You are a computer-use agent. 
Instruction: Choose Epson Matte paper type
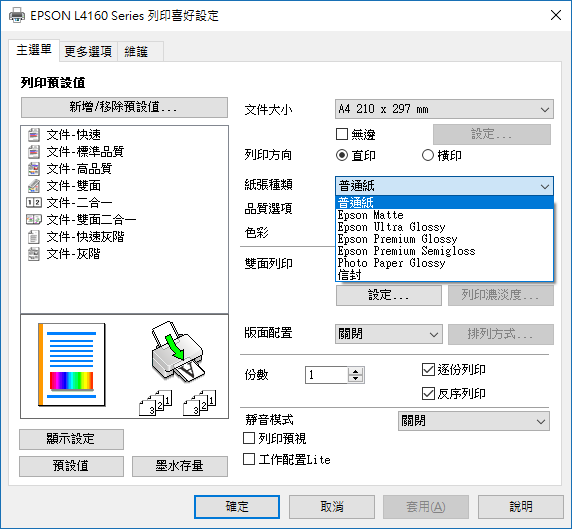click(x=444, y=215)
